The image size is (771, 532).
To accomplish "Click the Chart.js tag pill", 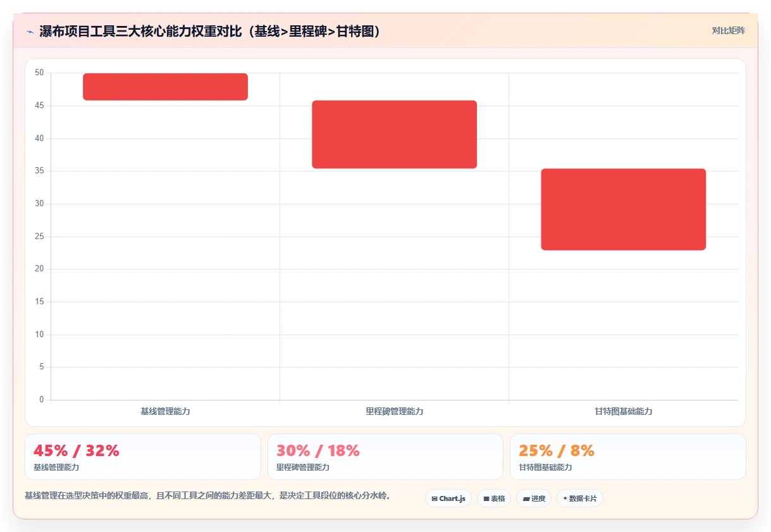I will click(448, 498).
